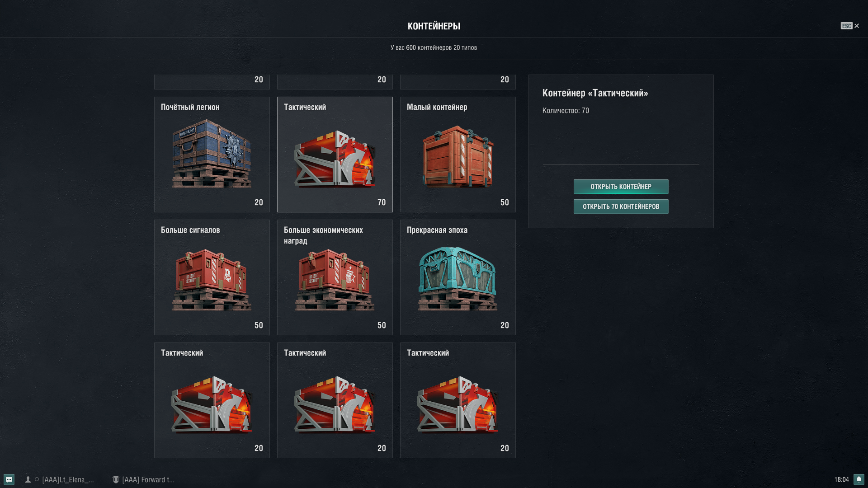
Task: Click the quantity 20 under Почётный легион
Action: coord(259,202)
